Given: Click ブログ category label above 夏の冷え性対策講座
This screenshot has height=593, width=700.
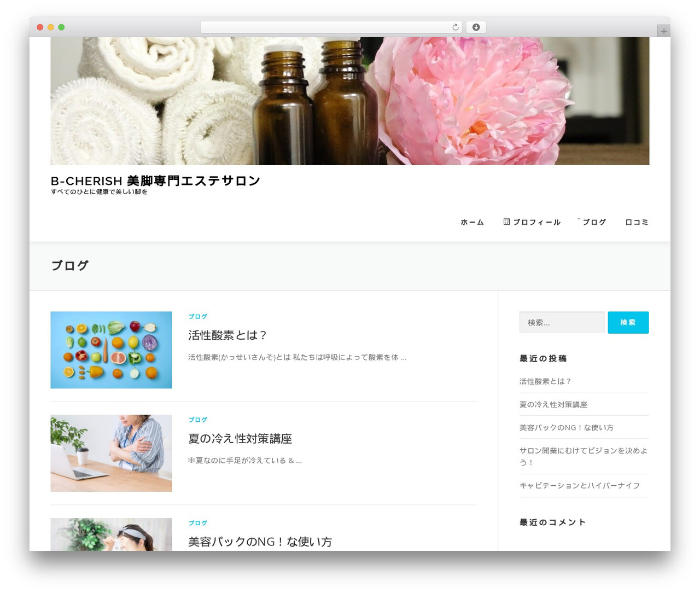Looking at the screenshot, I should click(x=198, y=420).
